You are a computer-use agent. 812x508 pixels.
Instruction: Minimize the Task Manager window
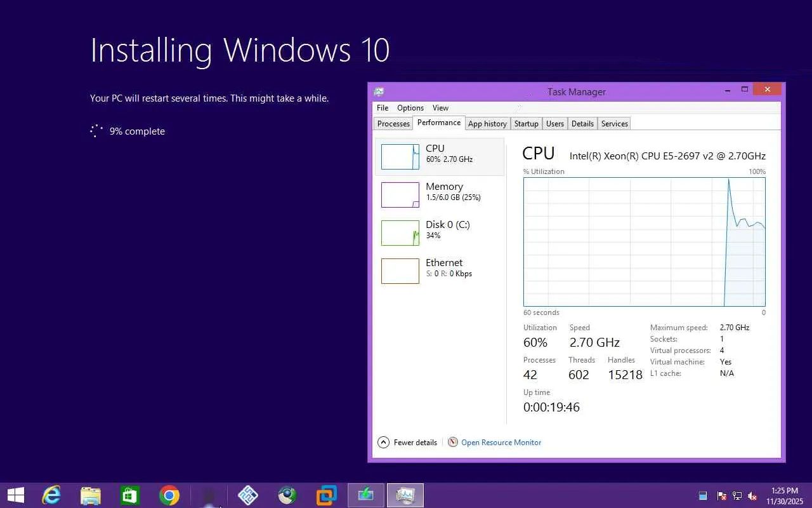coord(727,90)
